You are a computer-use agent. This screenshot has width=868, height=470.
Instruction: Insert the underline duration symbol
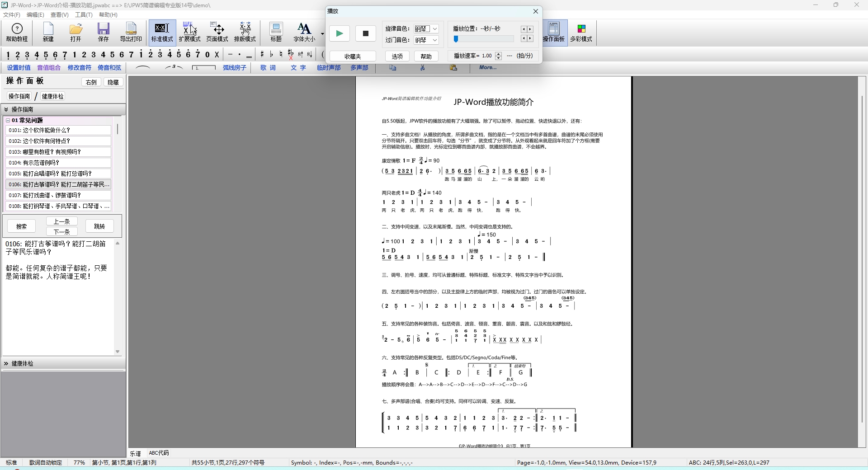[x=249, y=56]
